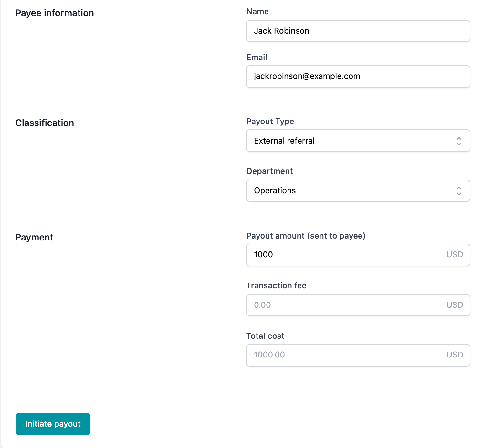Click the Name field label
The image size is (482, 448).
pyautogui.click(x=257, y=12)
